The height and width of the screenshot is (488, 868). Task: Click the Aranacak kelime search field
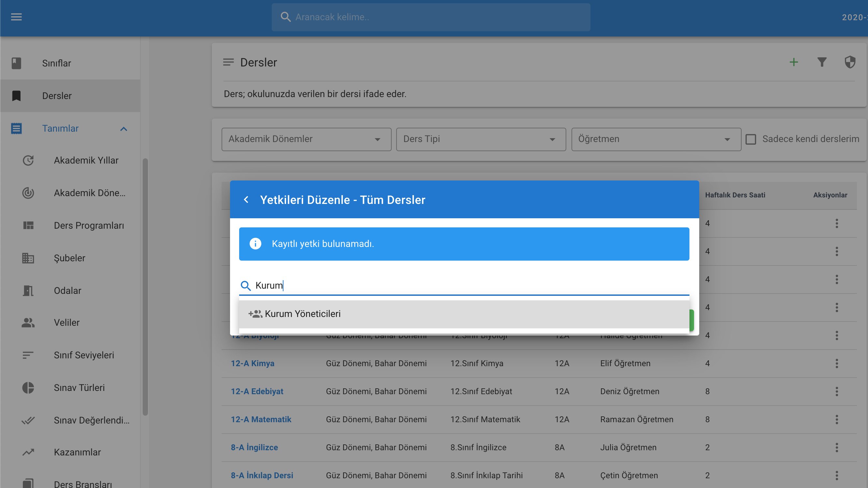[x=431, y=17]
